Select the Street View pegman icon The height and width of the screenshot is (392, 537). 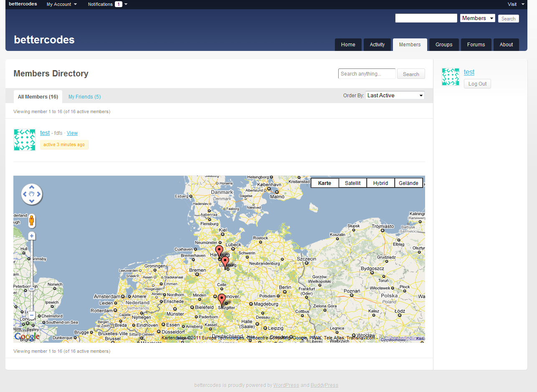point(32,220)
